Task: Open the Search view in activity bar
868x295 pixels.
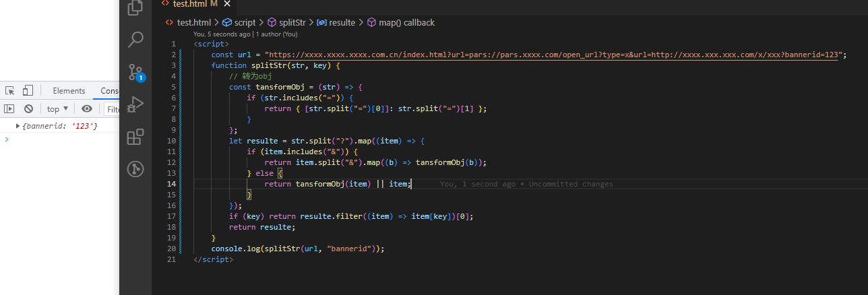Action: tap(135, 40)
